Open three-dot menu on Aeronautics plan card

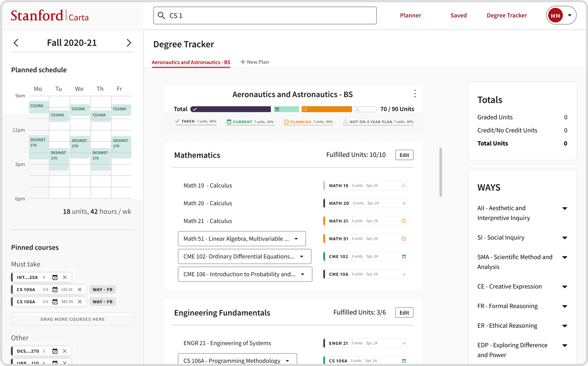pyautogui.click(x=415, y=94)
